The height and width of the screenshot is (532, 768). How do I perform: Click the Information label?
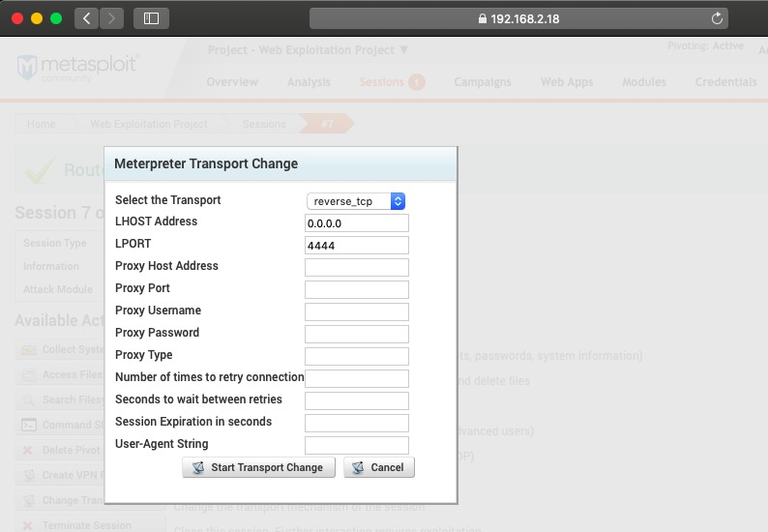[51, 266]
